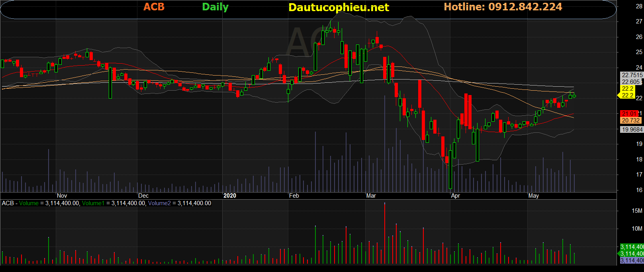Select the Nov label on the date axis
Viewport: 644px width, 272px height.
point(62,196)
